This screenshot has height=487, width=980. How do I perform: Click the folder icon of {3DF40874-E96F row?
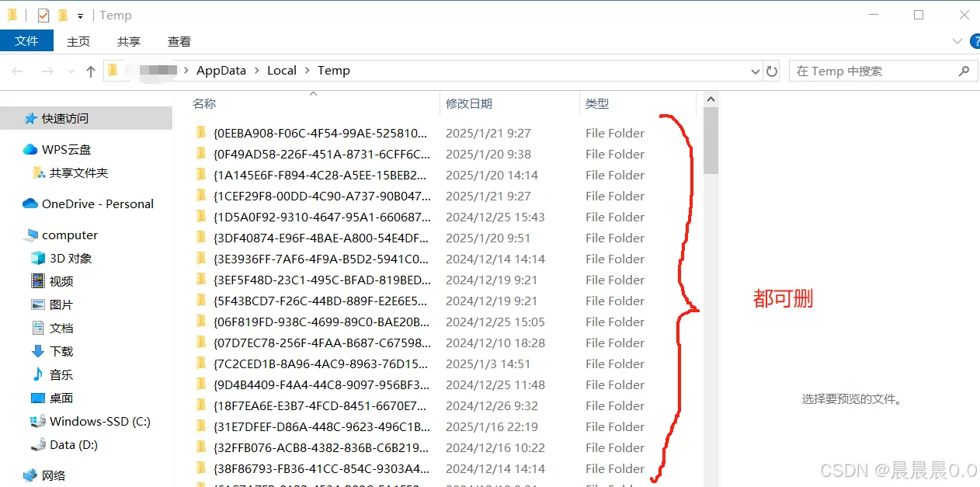[201, 237]
